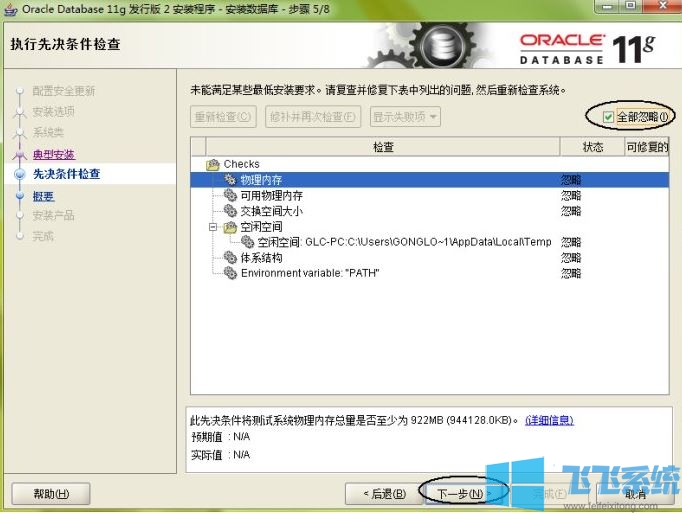
Task: Click the 状态 column header
Action: [x=593, y=147]
